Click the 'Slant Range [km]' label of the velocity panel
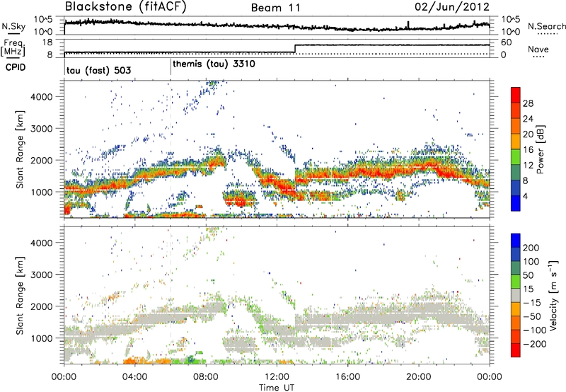The image size is (566, 392). (20, 295)
